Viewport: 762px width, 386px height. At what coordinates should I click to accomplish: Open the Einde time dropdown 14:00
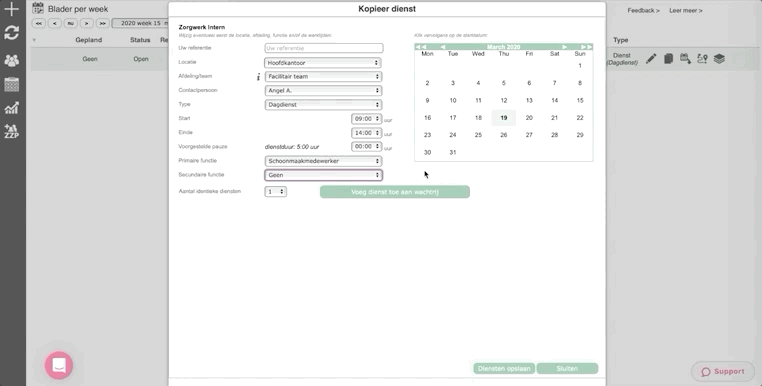366,133
